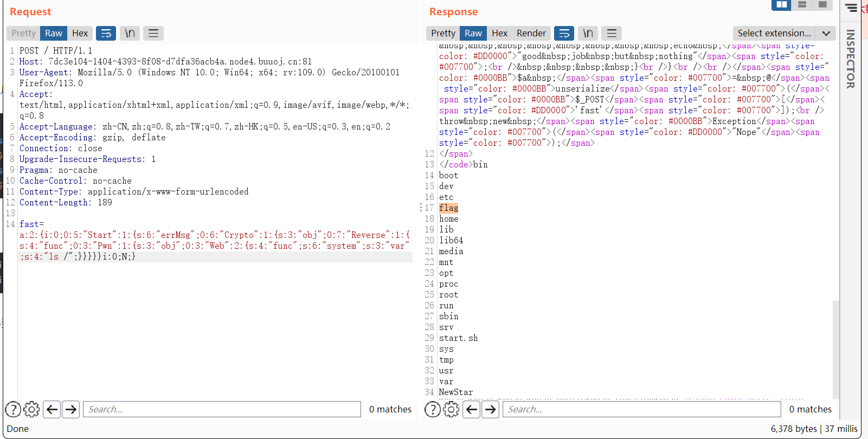Click the 'Pragma: no-cache' header
Viewport: 868px width, 439px height.
[x=59, y=170]
